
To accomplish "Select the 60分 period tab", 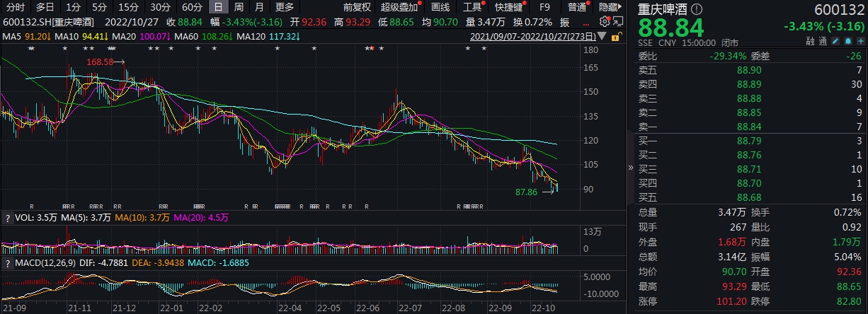I will [x=192, y=7].
